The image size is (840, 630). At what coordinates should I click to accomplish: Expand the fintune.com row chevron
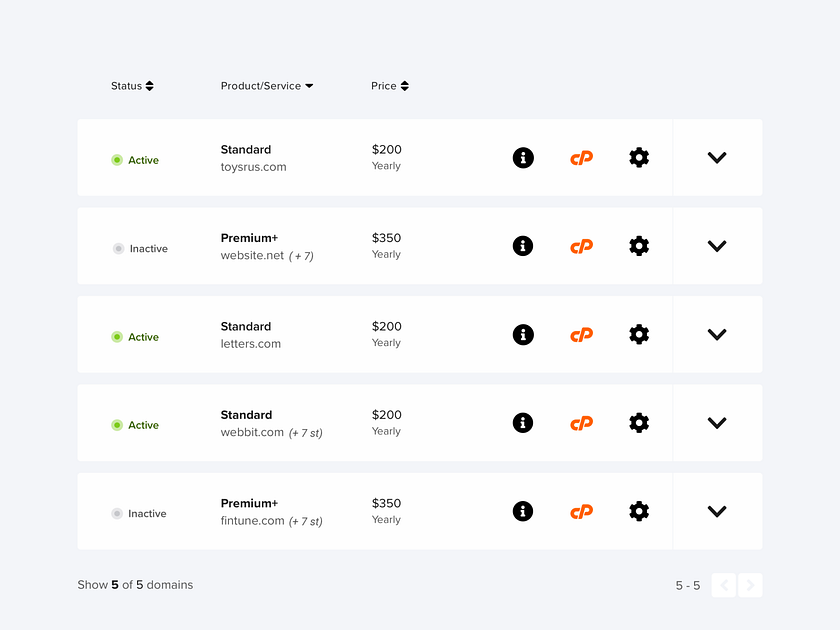click(x=717, y=511)
